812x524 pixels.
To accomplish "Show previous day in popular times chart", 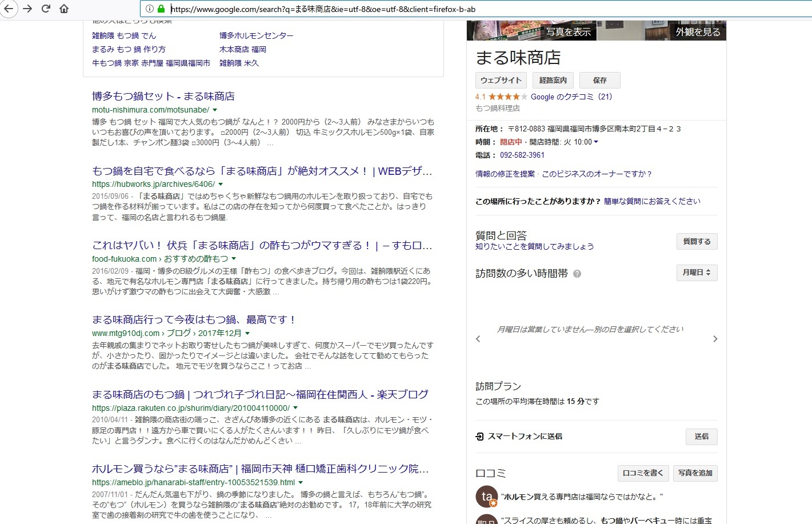I will [478, 339].
